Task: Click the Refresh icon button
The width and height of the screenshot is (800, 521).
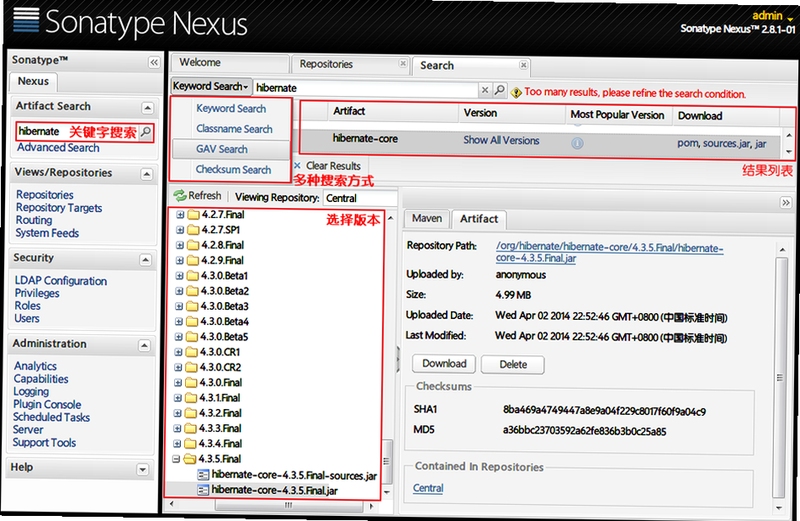Action: point(180,195)
